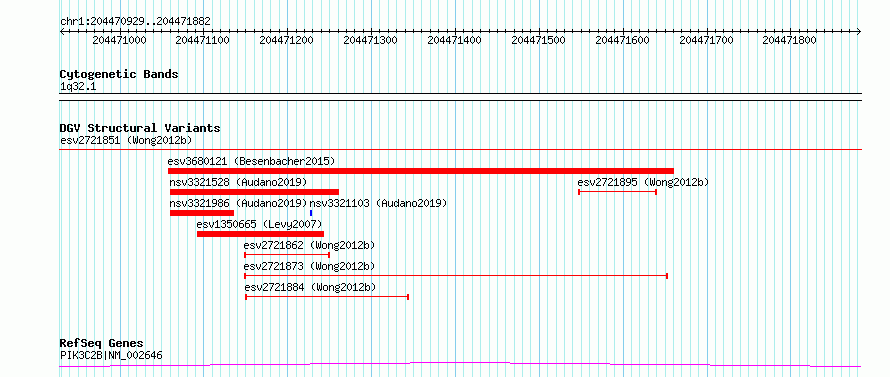Click ruler position 204471800
This screenshot has width=890, height=377.
click(789, 40)
